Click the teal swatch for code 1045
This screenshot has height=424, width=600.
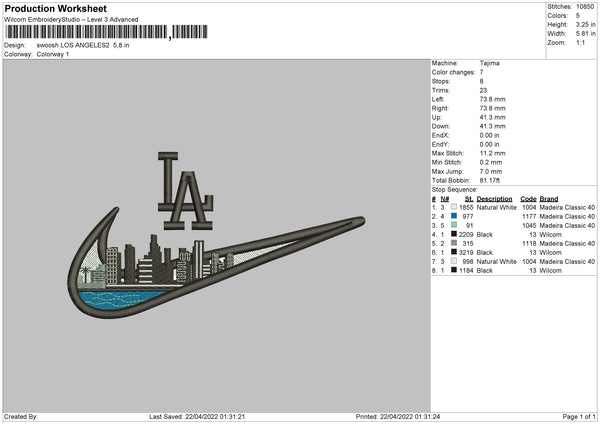click(454, 225)
